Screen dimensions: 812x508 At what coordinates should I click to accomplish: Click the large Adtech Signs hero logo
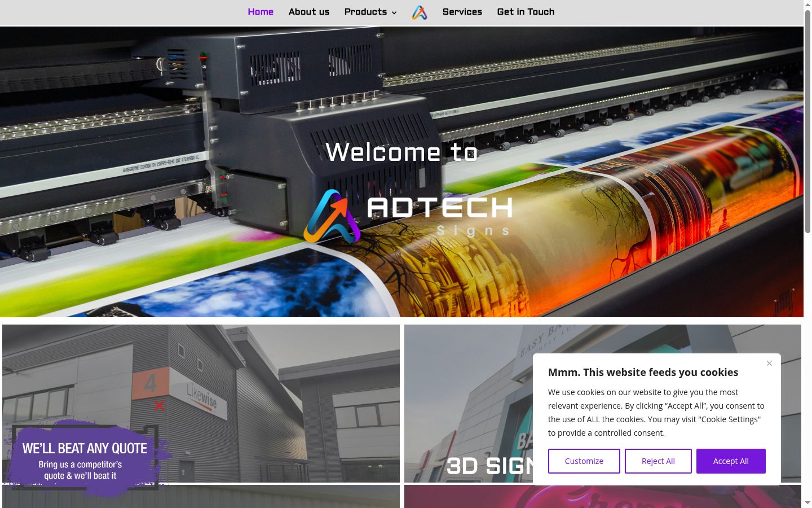408,216
